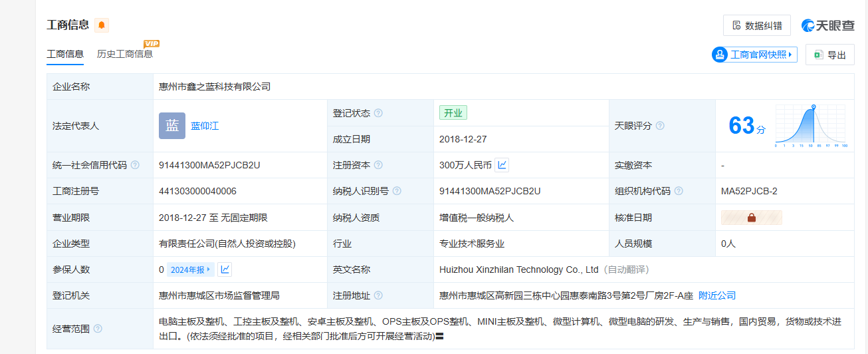Viewport: 868px width, 354px height.
Task: Click English name Huizhou Xinzhilan Technology Co., Ltd
Action: coord(519,269)
